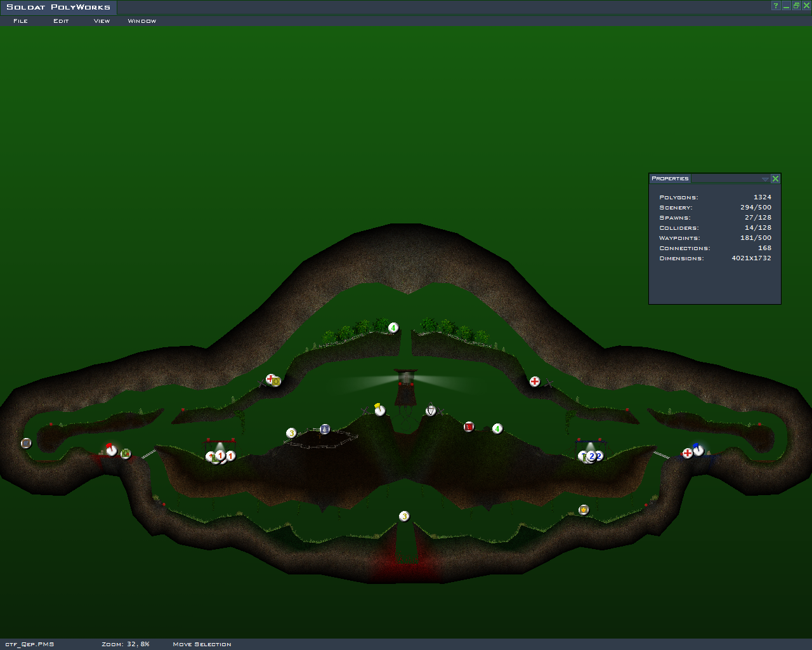812x650 pixels.
Task: Select the gray square spawn at far left
Action: click(x=26, y=443)
